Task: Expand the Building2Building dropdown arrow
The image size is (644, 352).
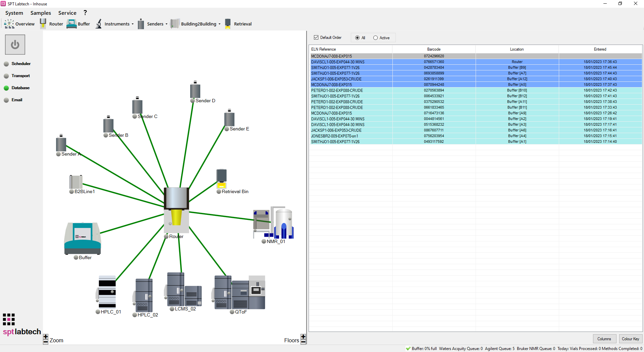Action: [220, 24]
